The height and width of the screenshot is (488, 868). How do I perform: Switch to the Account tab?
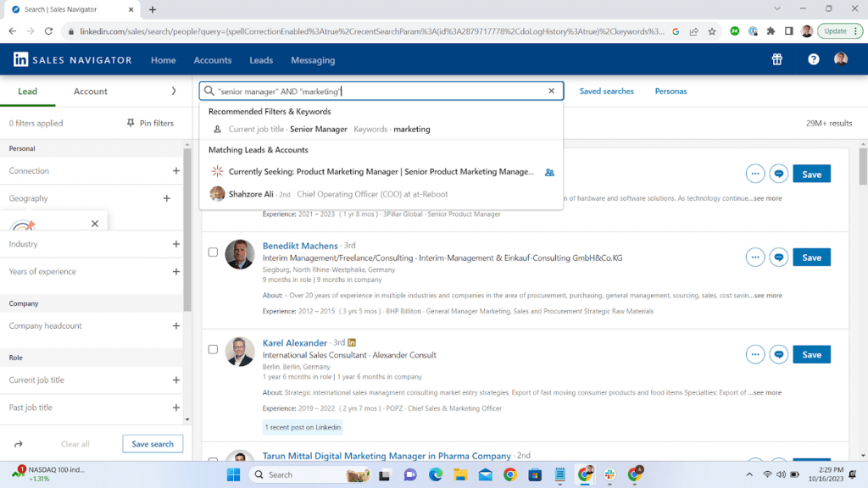(90, 91)
